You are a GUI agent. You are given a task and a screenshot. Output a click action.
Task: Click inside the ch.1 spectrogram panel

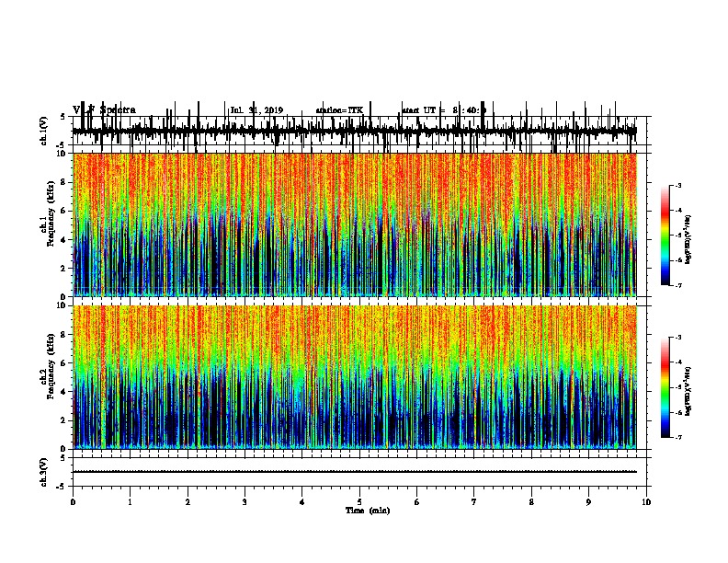[355, 224]
